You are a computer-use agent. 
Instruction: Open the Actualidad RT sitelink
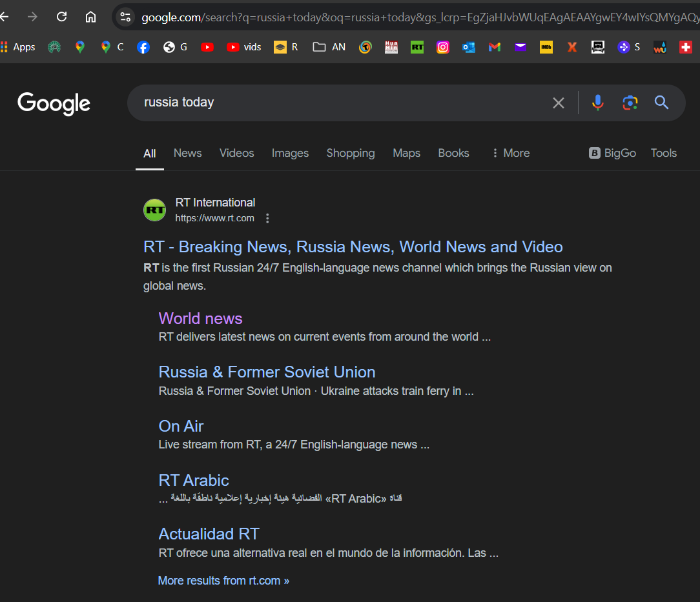pyautogui.click(x=209, y=534)
